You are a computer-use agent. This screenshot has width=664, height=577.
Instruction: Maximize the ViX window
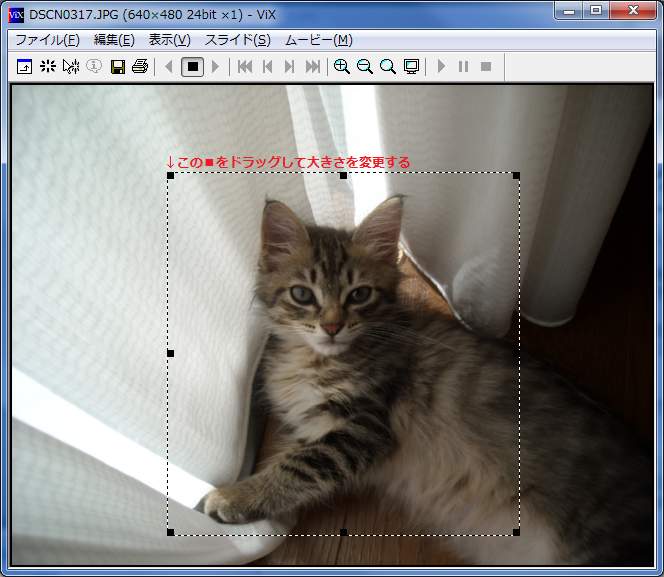coord(596,11)
